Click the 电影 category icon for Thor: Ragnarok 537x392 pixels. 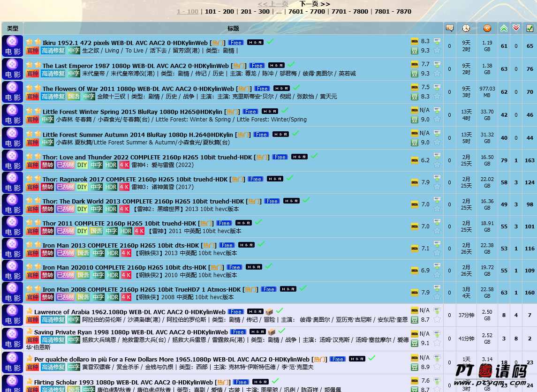(12, 182)
